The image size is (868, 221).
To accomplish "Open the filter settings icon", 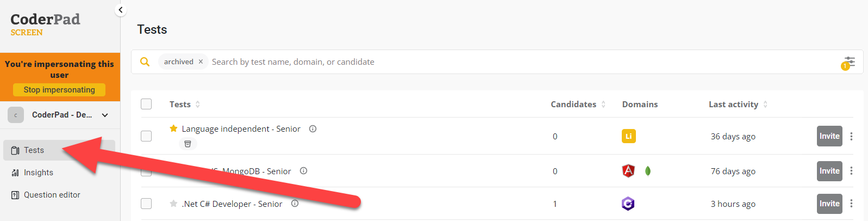I will tap(849, 62).
